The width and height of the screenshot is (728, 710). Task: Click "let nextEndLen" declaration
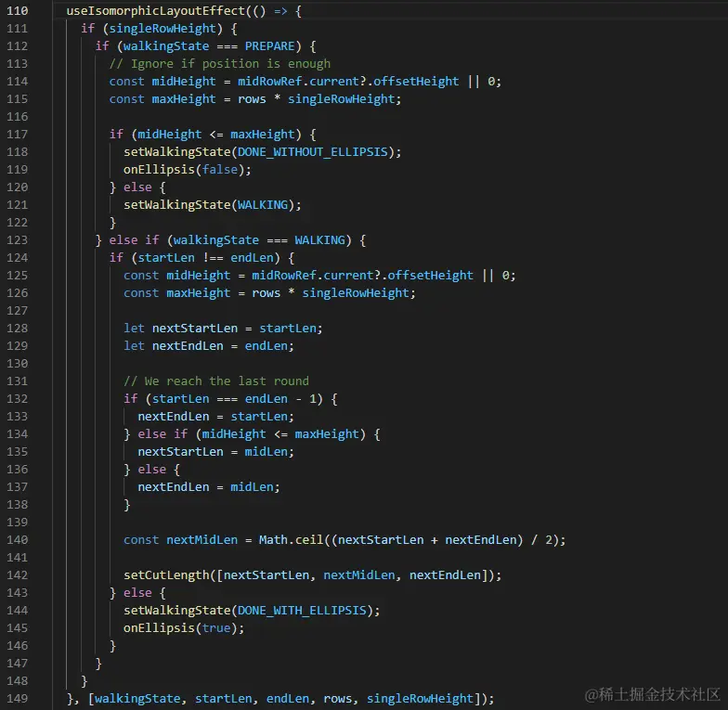174,345
